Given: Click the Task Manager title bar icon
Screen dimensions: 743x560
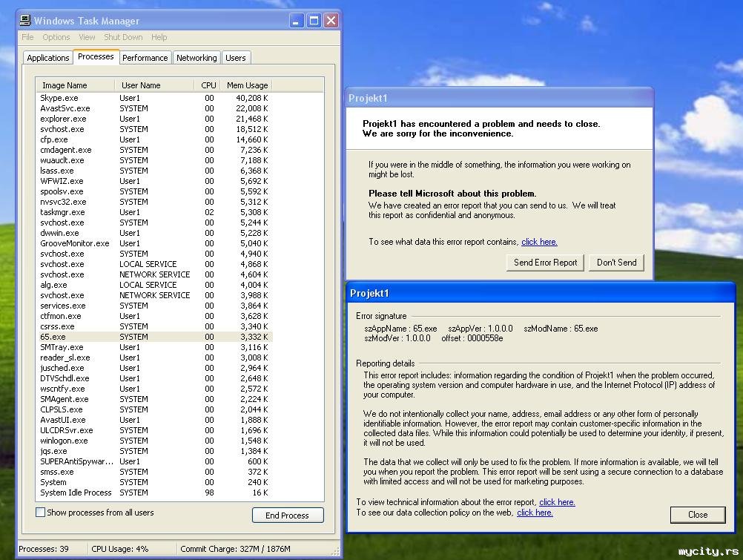Looking at the screenshot, I should point(25,21).
